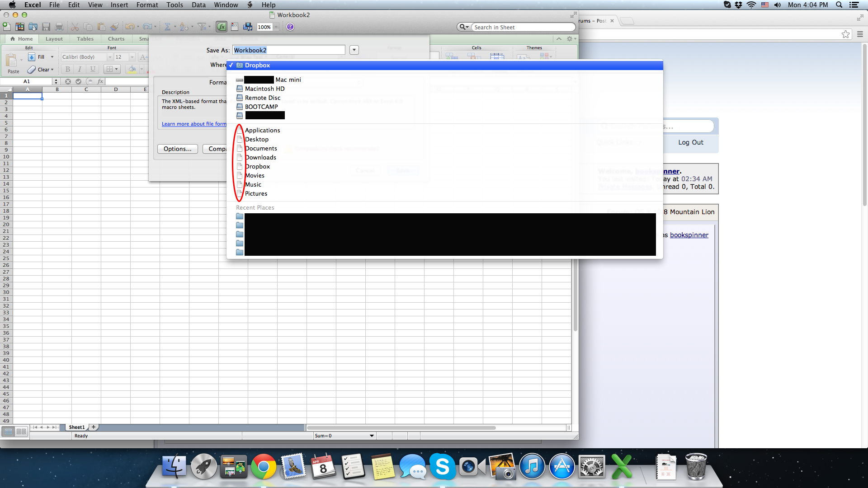Screen dimensions: 868x488
Task: Open the Skype icon in the Dock
Action: coord(442,467)
